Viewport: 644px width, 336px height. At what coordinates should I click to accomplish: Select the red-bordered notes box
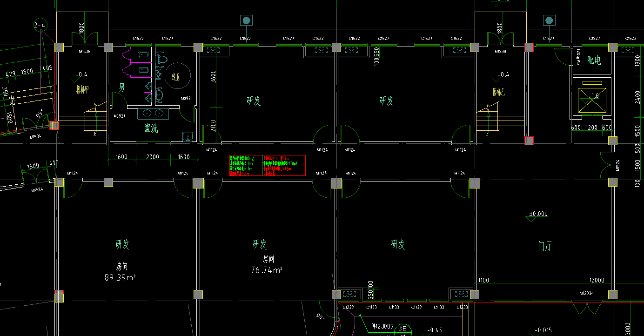pyautogui.click(x=267, y=165)
